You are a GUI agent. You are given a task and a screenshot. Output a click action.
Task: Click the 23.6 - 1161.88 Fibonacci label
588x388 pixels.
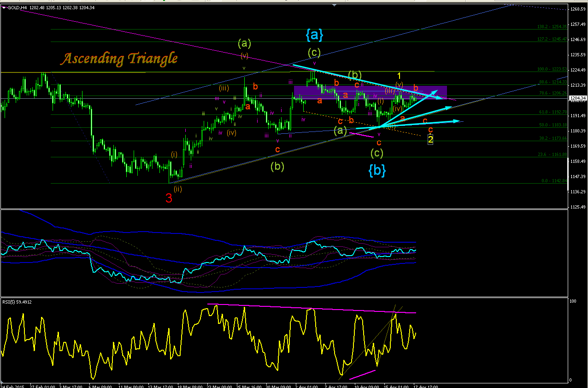coord(553,154)
